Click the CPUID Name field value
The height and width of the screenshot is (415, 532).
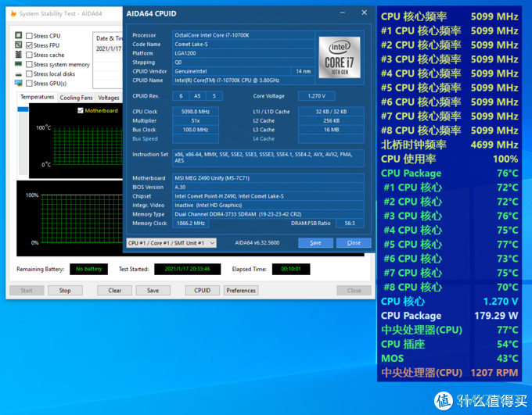tap(243, 80)
